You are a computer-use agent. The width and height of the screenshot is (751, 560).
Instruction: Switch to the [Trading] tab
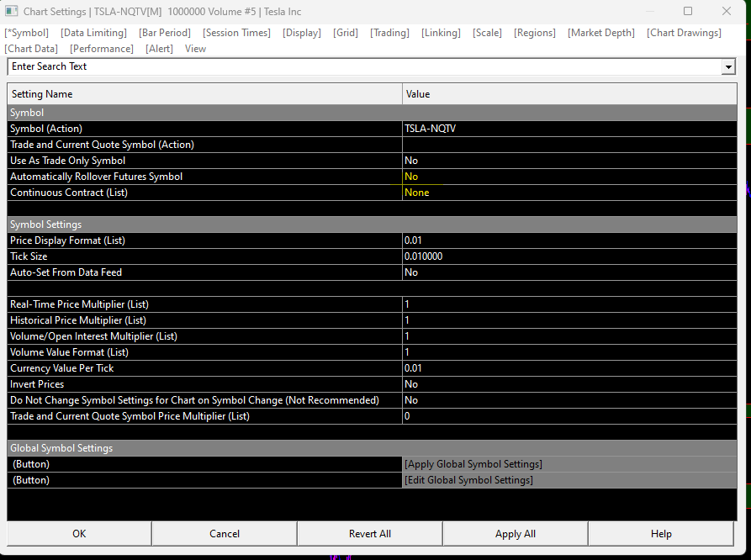[x=389, y=33]
